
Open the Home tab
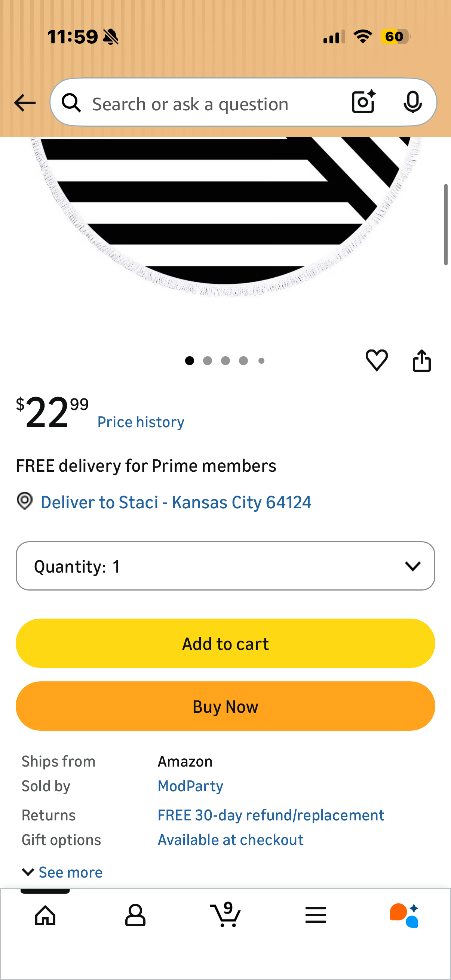(45, 915)
